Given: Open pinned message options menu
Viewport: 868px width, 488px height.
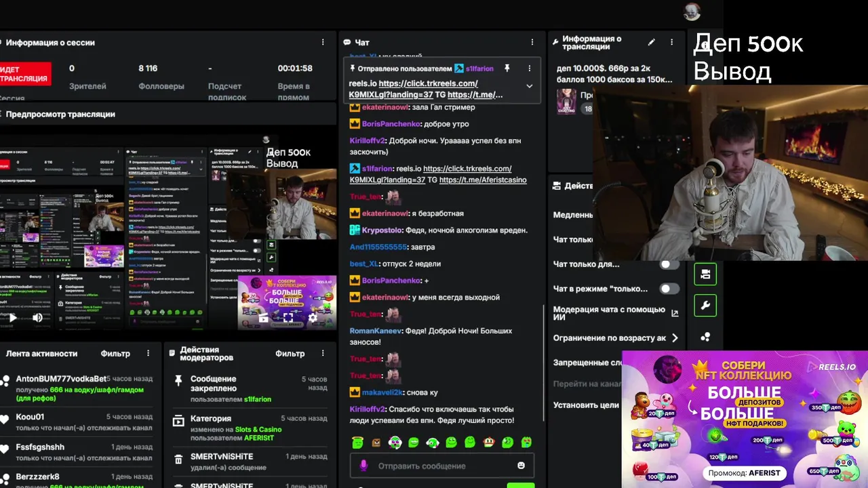Looking at the screenshot, I should click(530, 68).
